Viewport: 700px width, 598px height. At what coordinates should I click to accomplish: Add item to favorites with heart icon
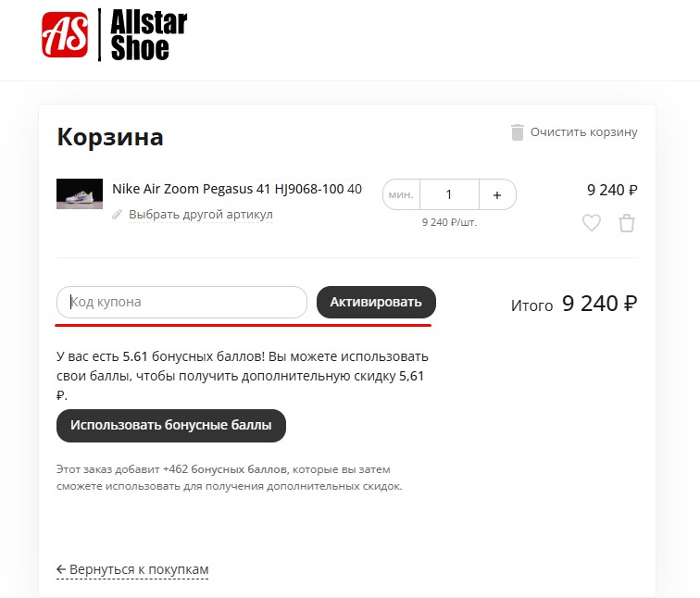point(592,223)
